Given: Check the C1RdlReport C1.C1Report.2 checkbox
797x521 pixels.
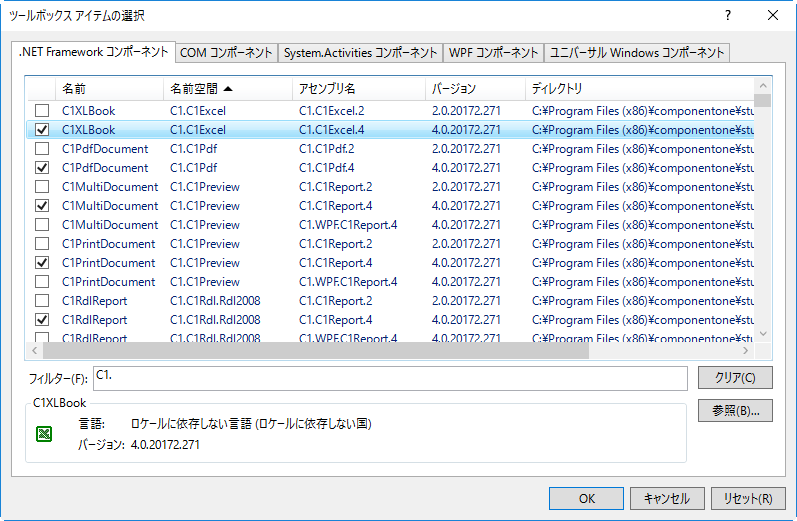Looking at the screenshot, I should point(42,300).
